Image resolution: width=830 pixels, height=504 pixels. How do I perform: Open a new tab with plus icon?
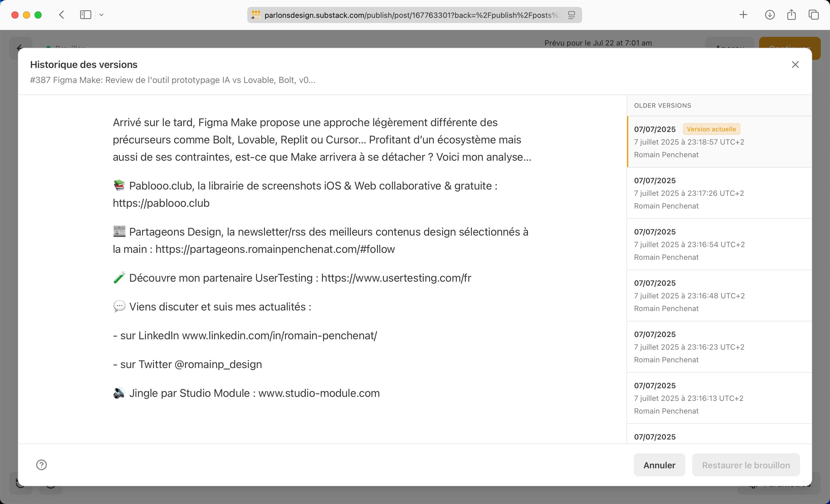pos(743,15)
